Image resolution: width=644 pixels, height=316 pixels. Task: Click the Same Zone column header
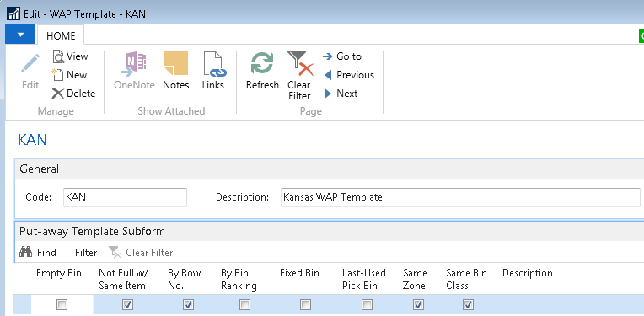click(x=416, y=280)
